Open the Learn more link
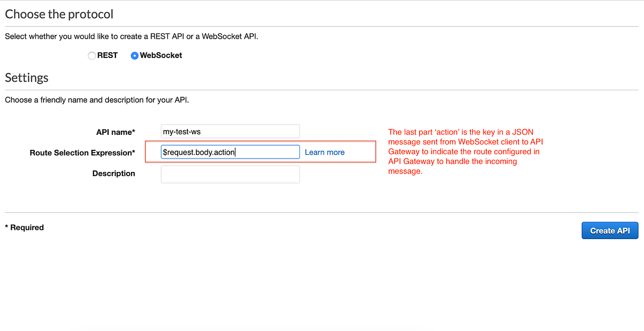Image resolution: width=644 pixels, height=331 pixels. click(324, 152)
